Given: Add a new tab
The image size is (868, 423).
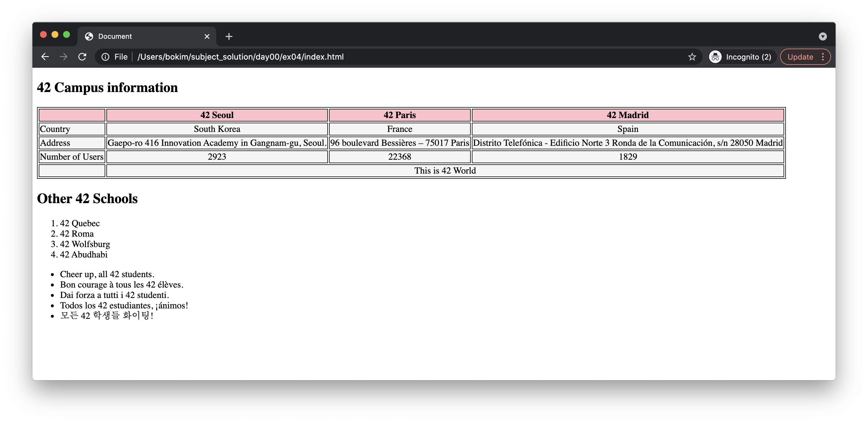Looking at the screenshot, I should tap(229, 36).
